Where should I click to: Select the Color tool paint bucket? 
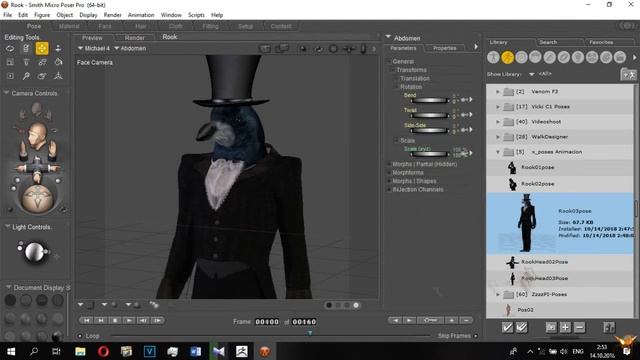[x=58, y=62]
